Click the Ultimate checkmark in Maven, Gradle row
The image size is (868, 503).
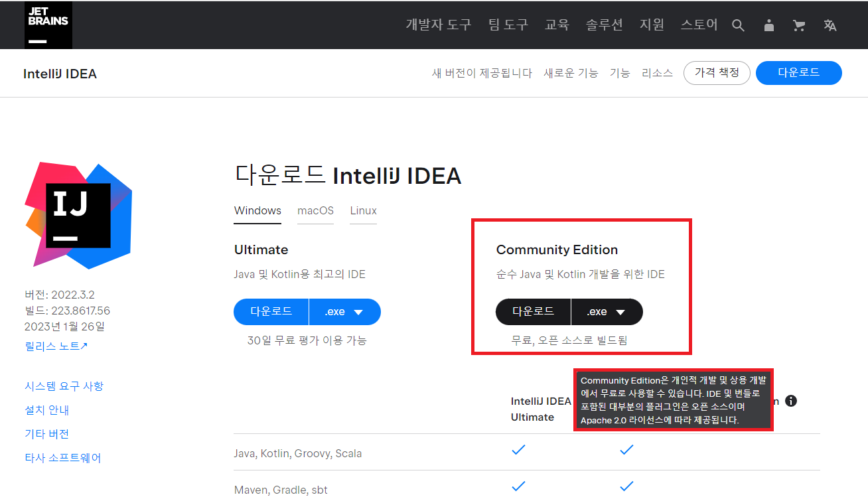[x=519, y=486]
